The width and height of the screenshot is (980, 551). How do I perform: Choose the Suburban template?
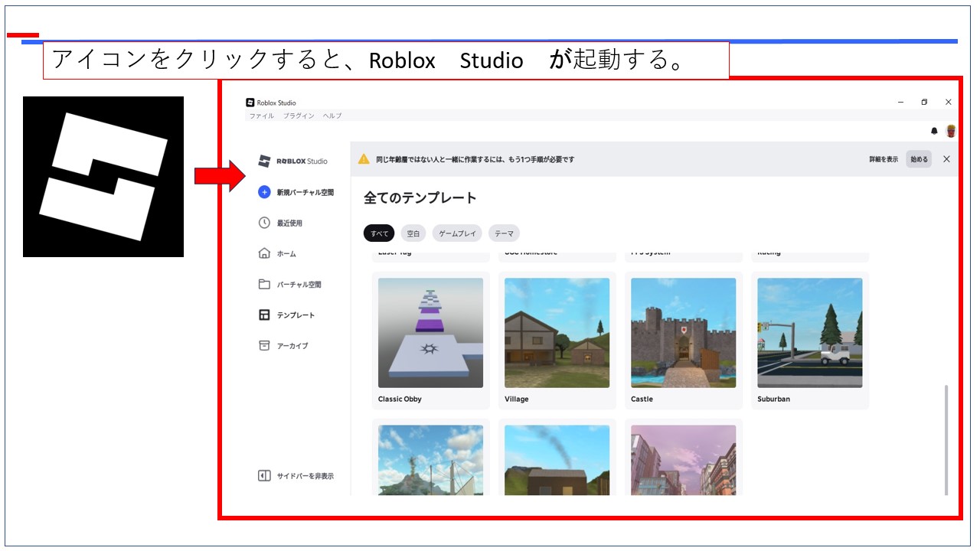coord(810,341)
